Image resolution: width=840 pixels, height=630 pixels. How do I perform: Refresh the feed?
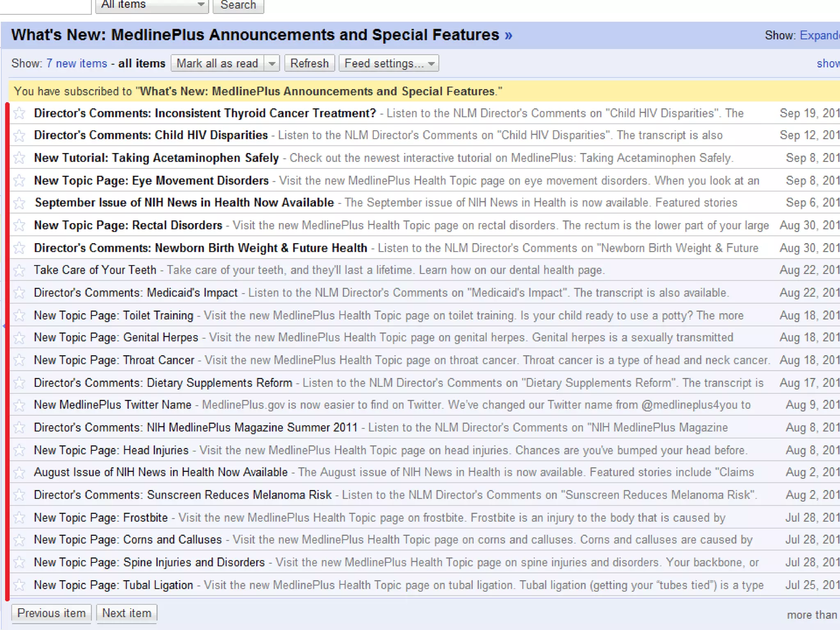point(310,64)
